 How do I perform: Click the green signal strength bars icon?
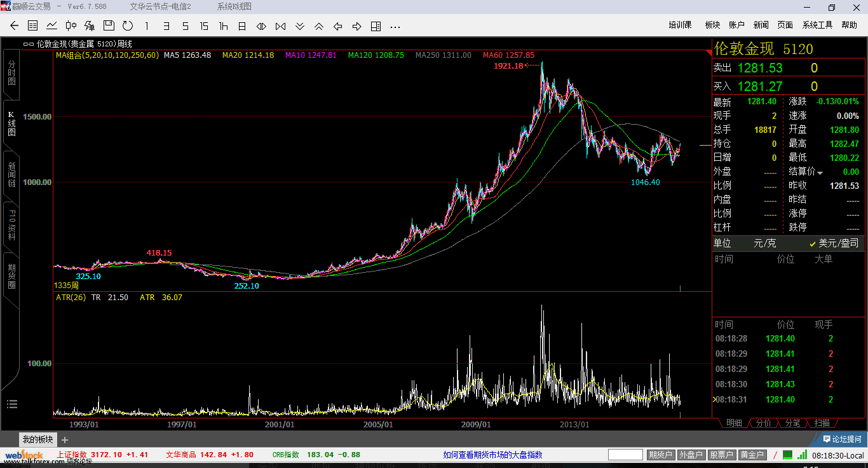click(803, 455)
